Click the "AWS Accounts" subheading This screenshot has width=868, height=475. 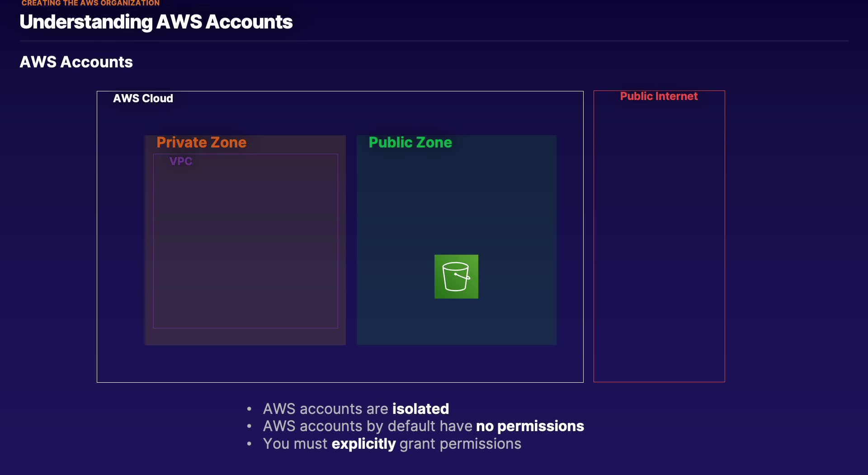[76, 62]
